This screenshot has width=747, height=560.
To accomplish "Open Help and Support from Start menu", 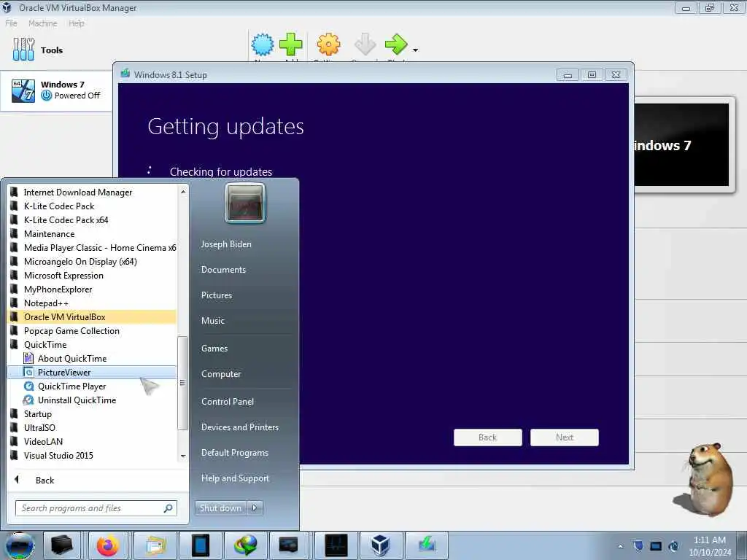I will point(235,478).
